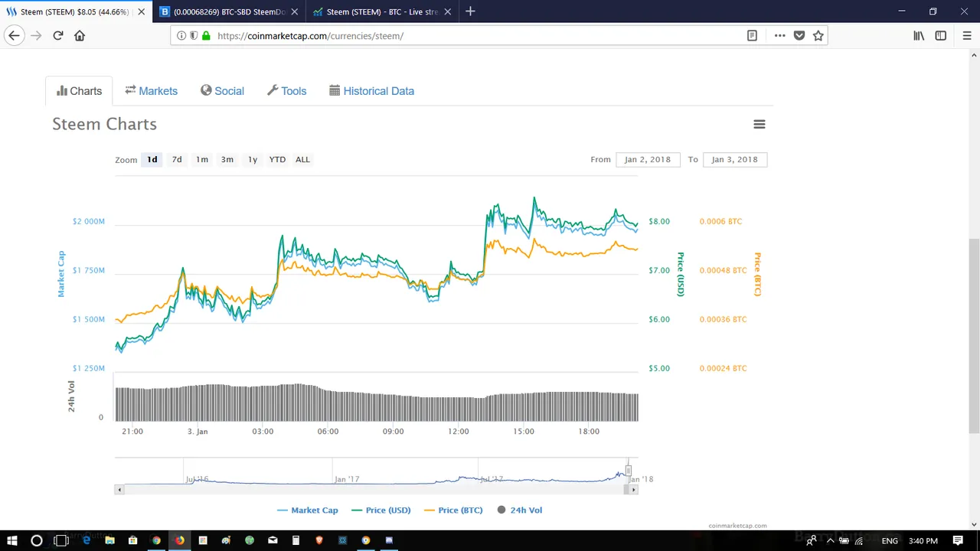
Task: Toggle Market Cap series in legend
Action: coord(307,510)
